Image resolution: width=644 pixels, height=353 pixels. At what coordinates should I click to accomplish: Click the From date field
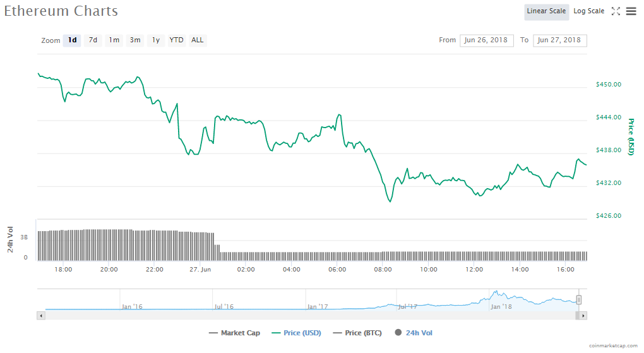click(x=487, y=40)
